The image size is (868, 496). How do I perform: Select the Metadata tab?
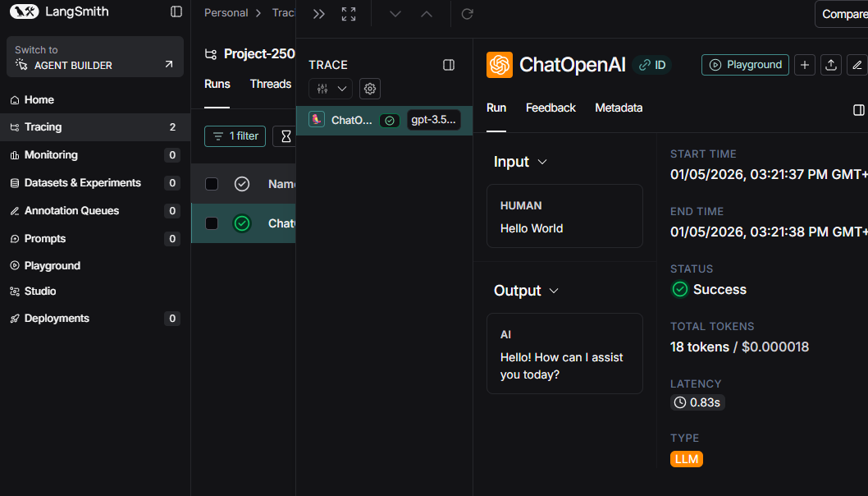pos(619,108)
